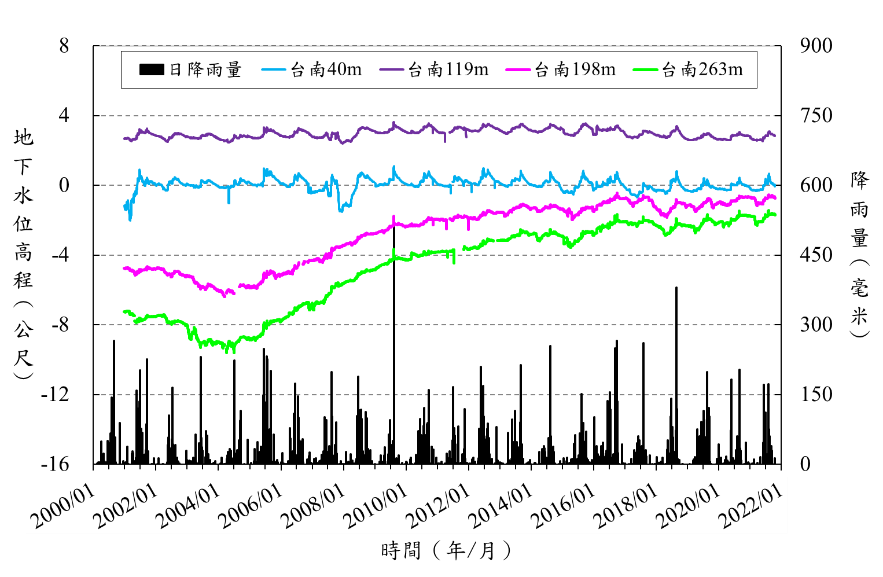Viewport: 883px width, 577px height.
Task: Click the 2012/01 x-axis date label
Action: (438, 504)
